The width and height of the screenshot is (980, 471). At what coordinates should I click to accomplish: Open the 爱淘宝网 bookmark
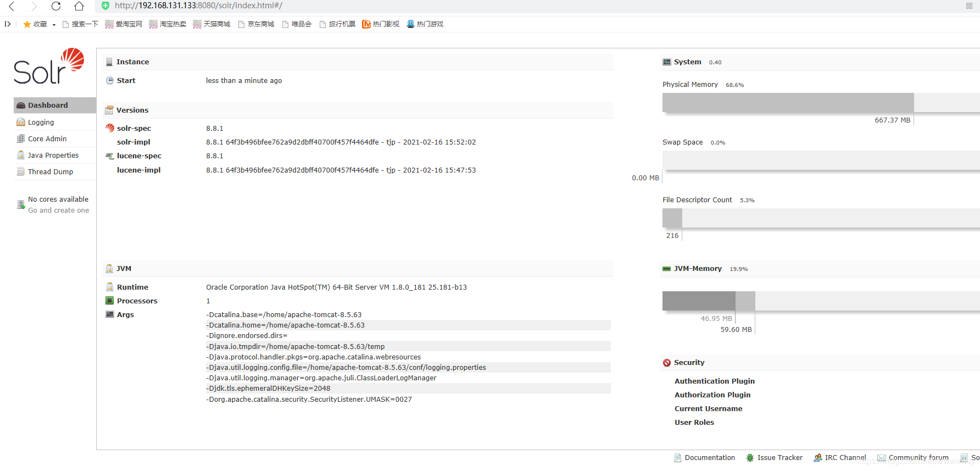coord(124,24)
